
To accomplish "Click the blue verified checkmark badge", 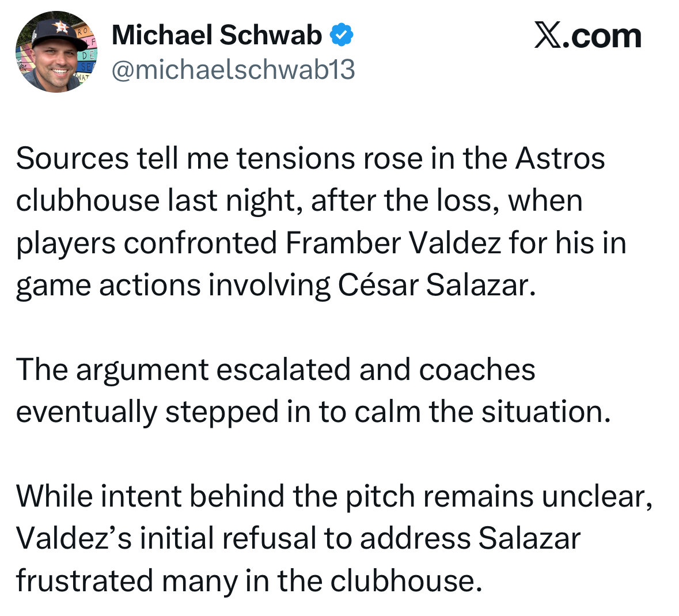I will pyautogui.click(x=342, y=35).
